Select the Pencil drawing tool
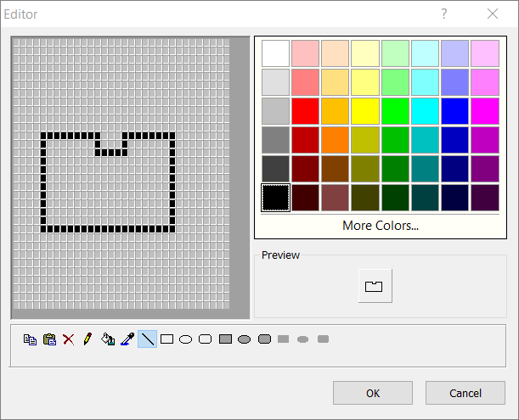Viewport: 519px width, 420px height. [87, 339]
